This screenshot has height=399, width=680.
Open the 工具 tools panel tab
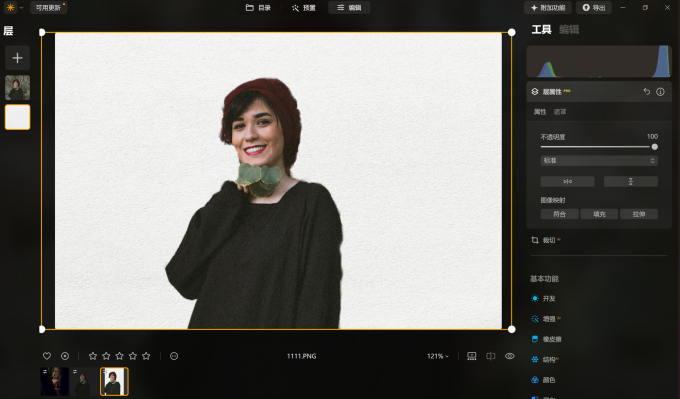click(541, 29)
